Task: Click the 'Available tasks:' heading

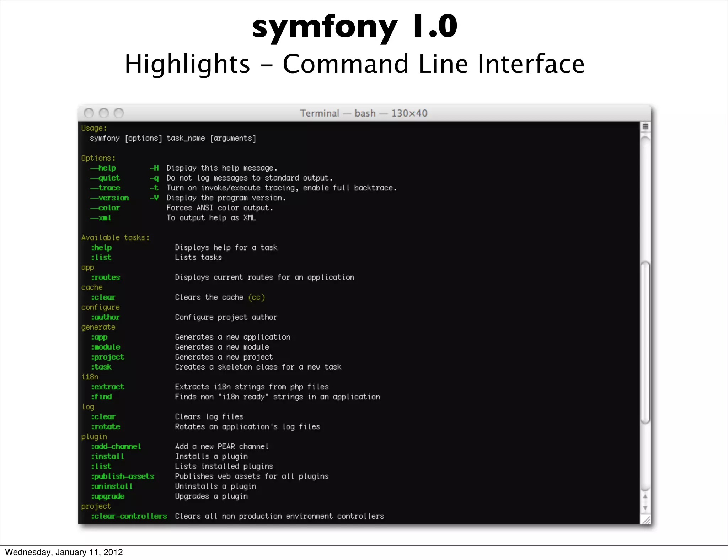Action: 115,238
